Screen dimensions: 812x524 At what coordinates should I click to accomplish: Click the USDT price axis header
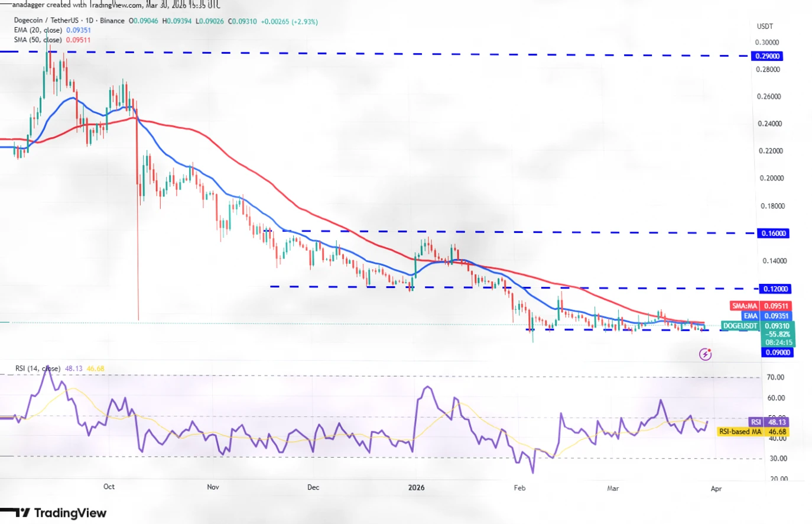[765, 26]
